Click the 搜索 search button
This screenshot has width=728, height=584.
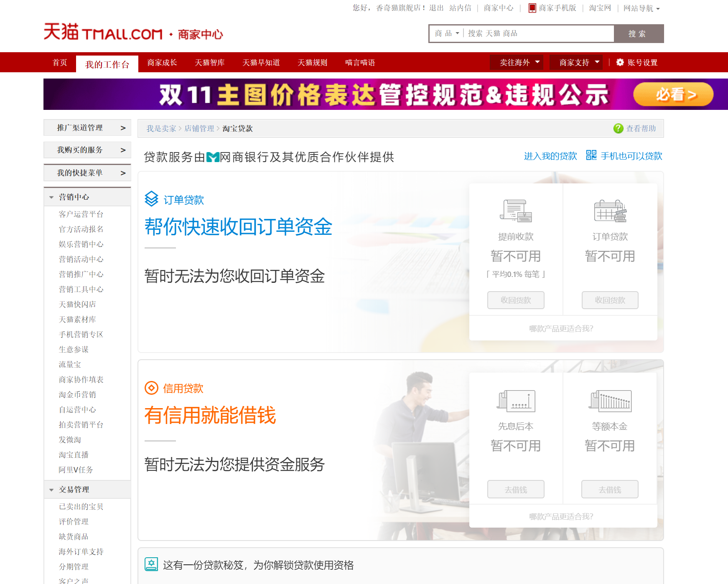click(x=639, y=33)
